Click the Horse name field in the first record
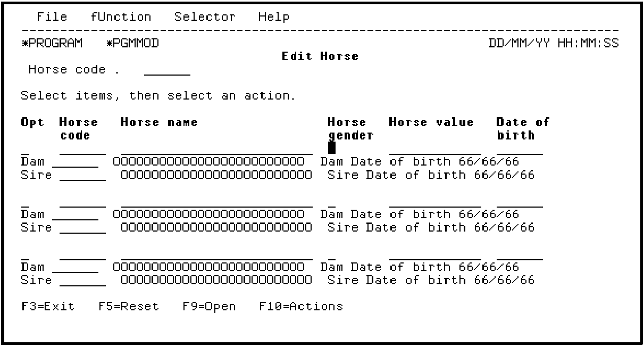644x346 pixels. point(216,149)
